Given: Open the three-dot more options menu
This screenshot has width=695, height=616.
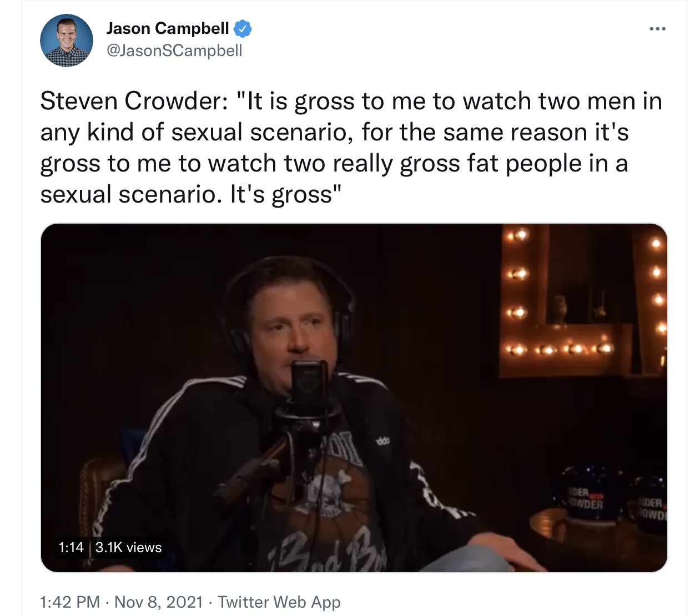Looking at the screenshot, I should (657, 28).
